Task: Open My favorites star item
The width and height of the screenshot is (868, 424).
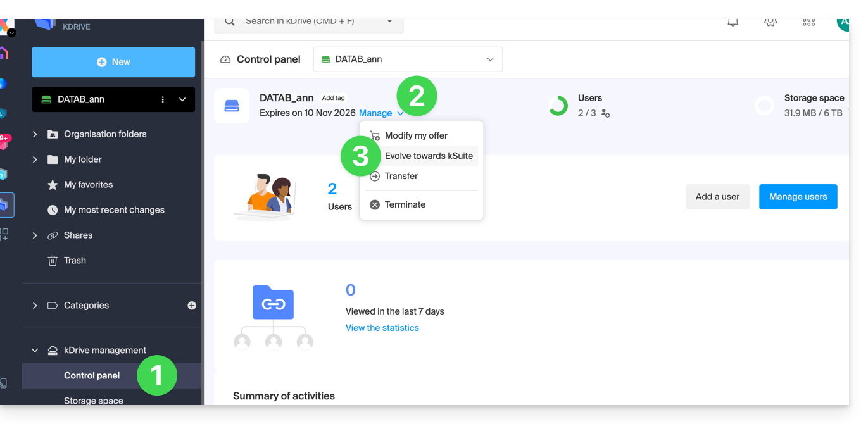Action: [x=88, y=185]
